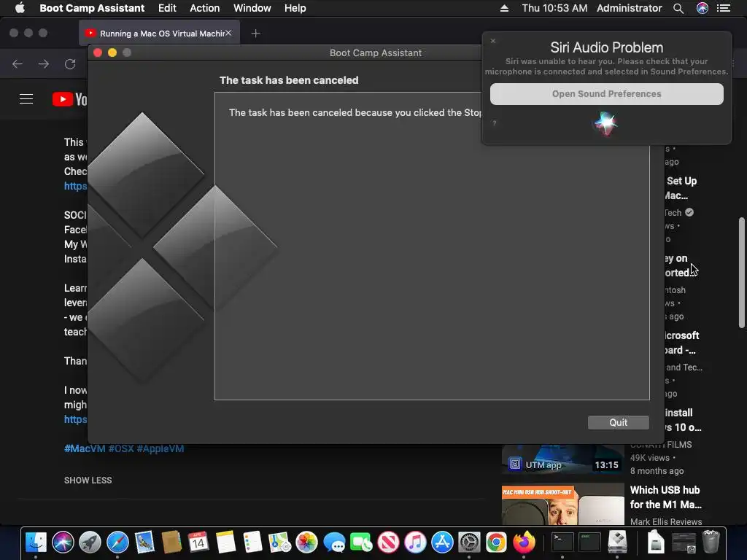This screenshot has width=747, height=560.
Task: Open Photos app in dock
Action: [307, 542]
